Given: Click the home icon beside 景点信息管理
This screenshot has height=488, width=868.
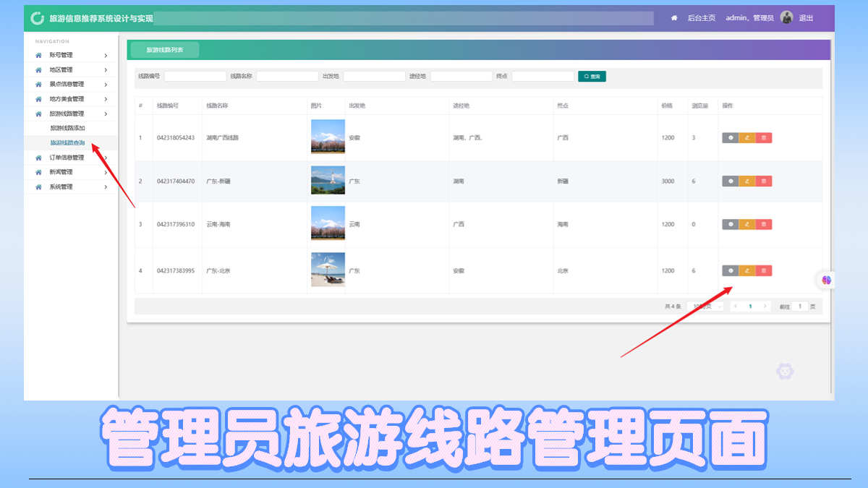Looking at the screenshot, I should click(x=38, y=85).
